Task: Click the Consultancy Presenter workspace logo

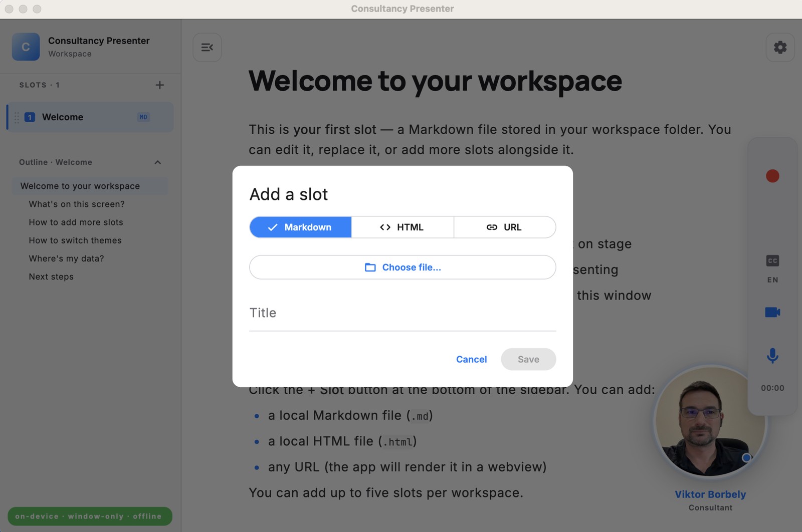Action: [x=26, y=47]
